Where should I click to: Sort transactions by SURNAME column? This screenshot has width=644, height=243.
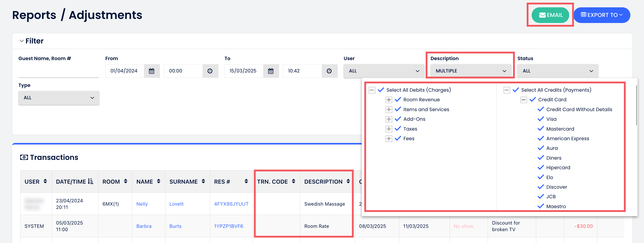pos(203,181)
